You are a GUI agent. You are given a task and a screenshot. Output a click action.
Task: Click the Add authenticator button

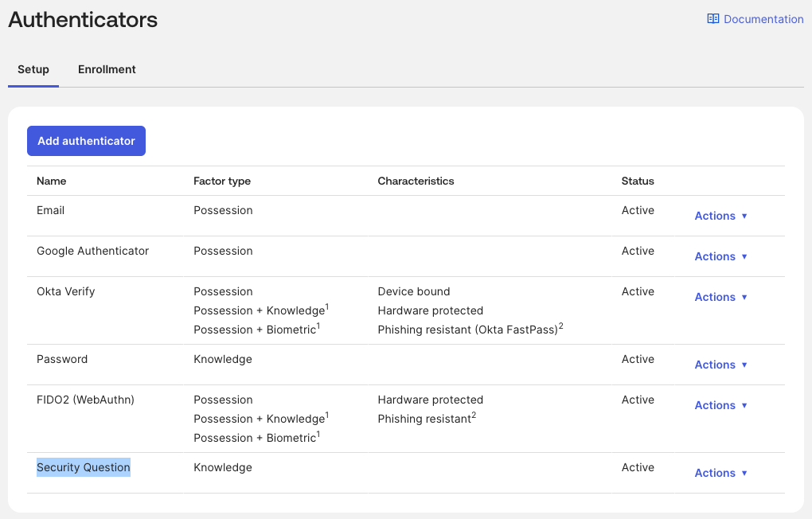click(87, 141)
